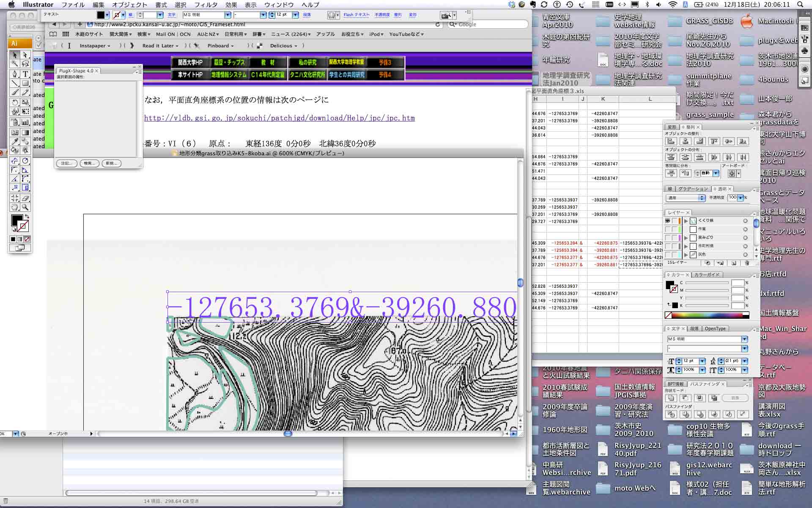Click 地理情報システム button on web page
This screenshot has height=508, width=812.
(x=229, y=75)
